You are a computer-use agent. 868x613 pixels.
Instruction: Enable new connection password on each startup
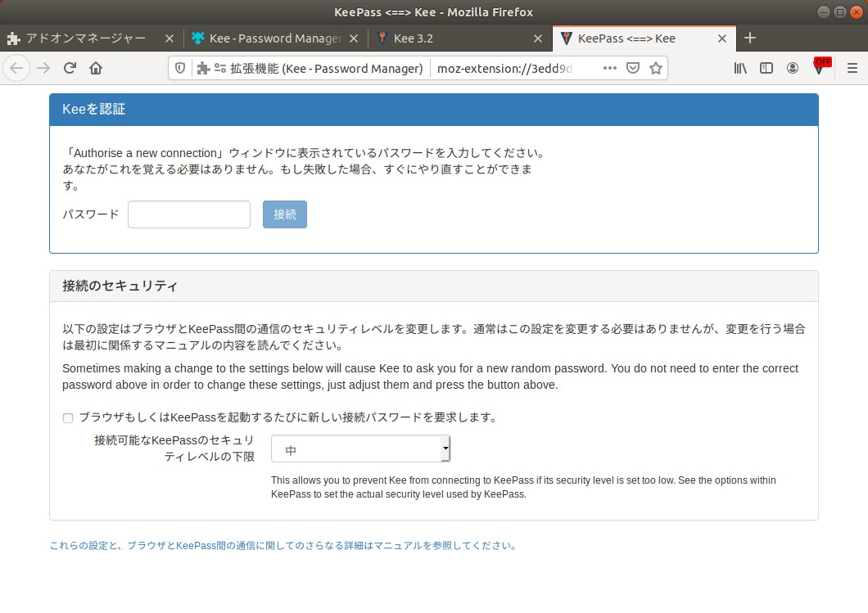68,418
